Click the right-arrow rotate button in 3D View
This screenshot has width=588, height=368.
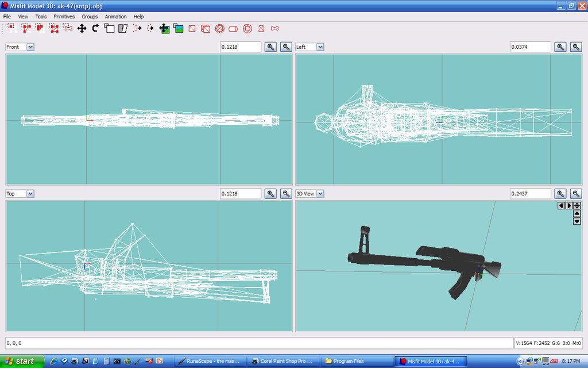click(569, 205)
